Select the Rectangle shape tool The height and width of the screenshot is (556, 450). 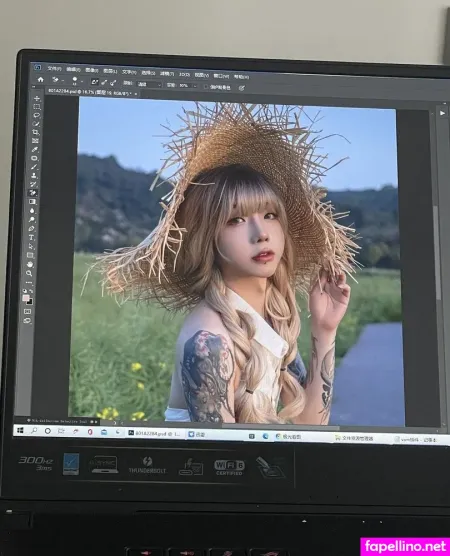pos(30,255)
